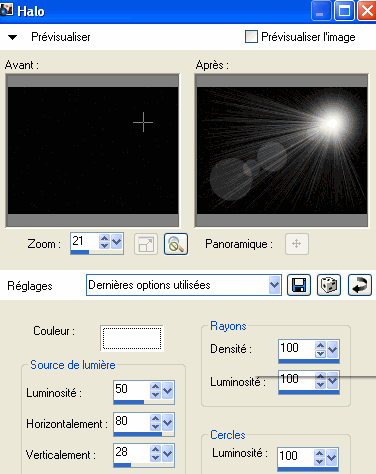Image resolution: width=376 pixels, height=474 pixels.
Task: Reset settings with the curved arrow icon
Action: (x=360, y=285)
